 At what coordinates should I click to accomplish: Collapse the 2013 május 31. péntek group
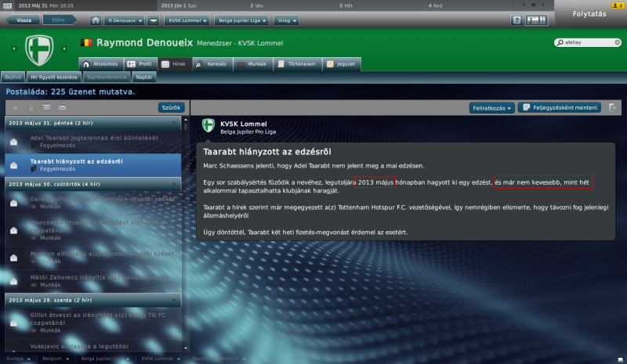pos(174,123)
